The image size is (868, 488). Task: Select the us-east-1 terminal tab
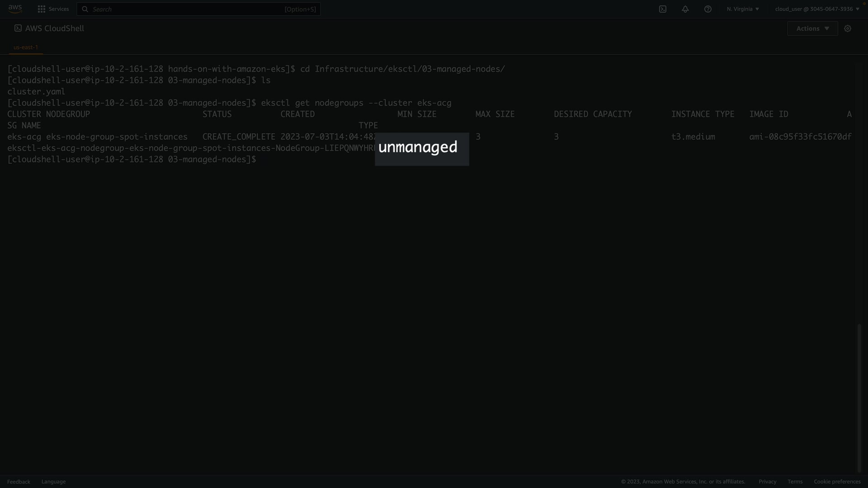[26, 47]
